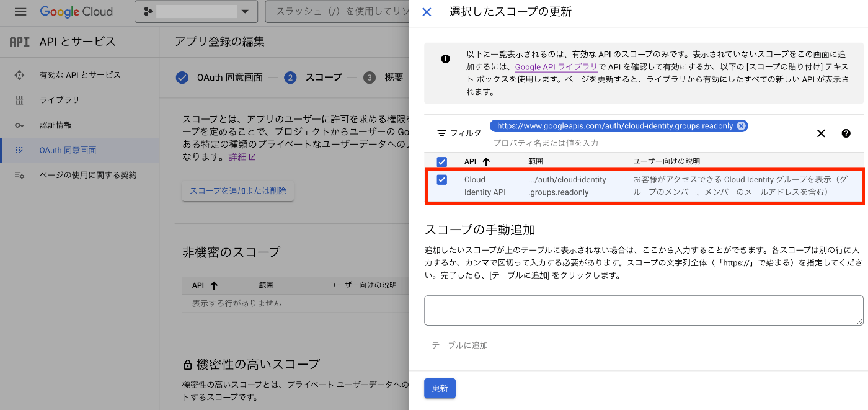Image resolution: width=868 pixels, height=410 pixels.
Task: Open 認証情報 in the sidebar
Action: (56, 125)
